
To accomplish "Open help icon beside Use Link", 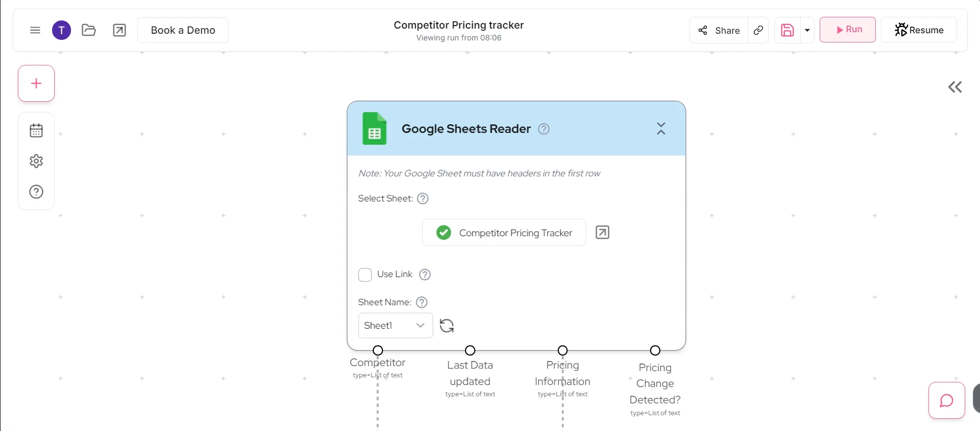I will (x=425, y=275).
